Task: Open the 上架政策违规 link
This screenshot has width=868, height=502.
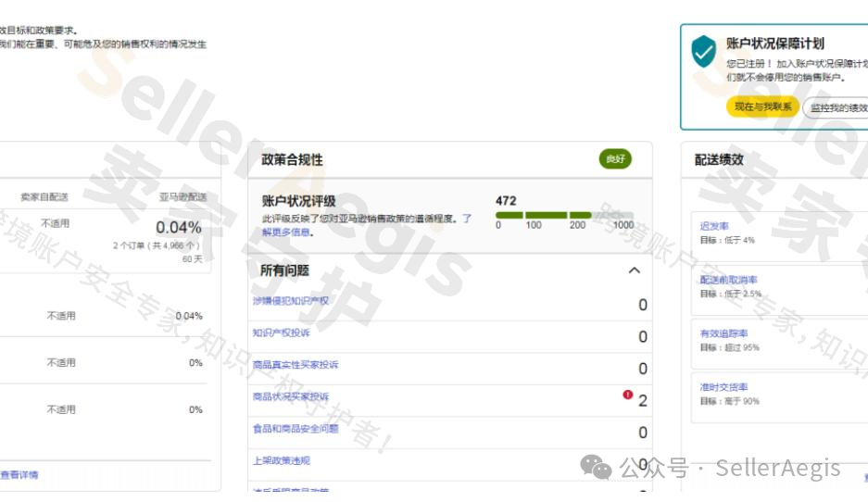Action: pyautogui.click(x=282, y=460)
